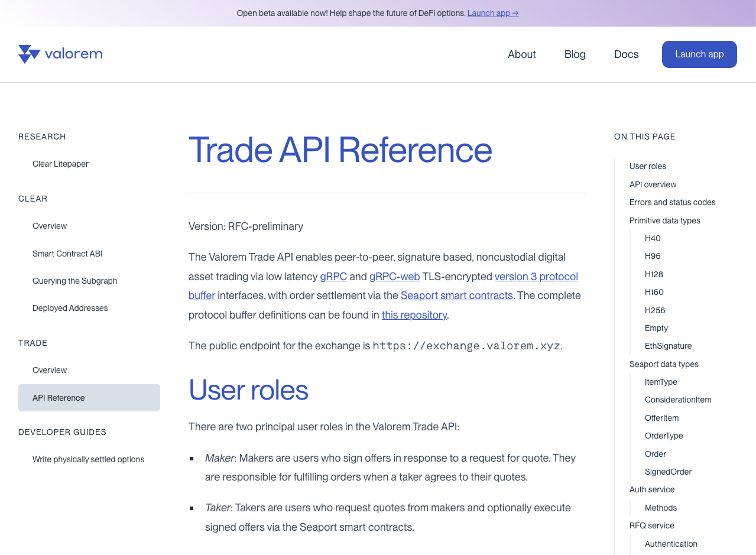Screen dimensions: 756x555
Task: Click the User roles heading in content
Action: pos(249,390)
